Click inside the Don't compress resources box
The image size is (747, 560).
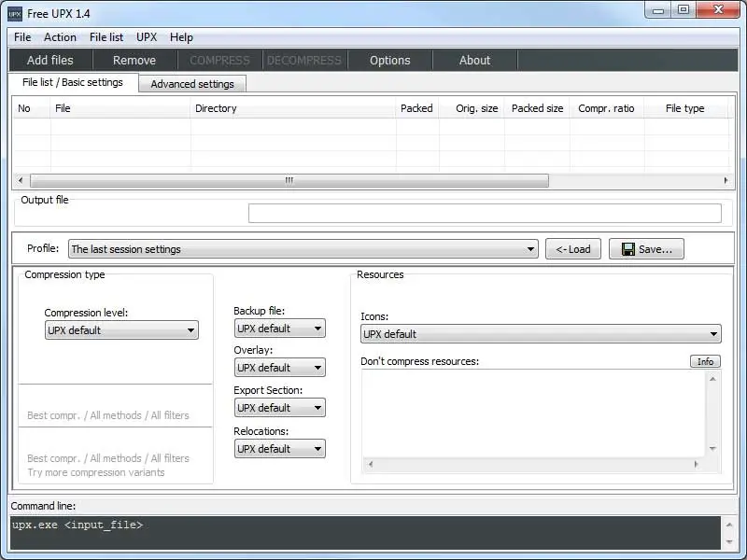pyautogui.click(x=533, y=413)
